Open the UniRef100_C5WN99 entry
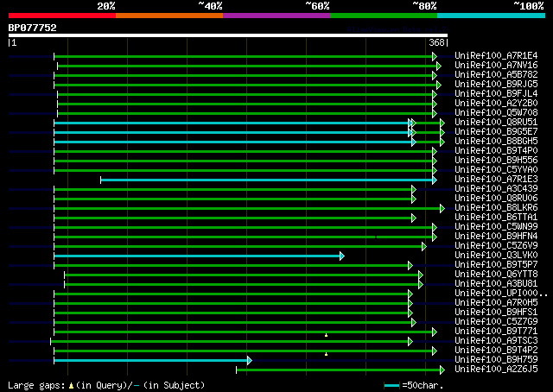 click(x=496, y=227)
